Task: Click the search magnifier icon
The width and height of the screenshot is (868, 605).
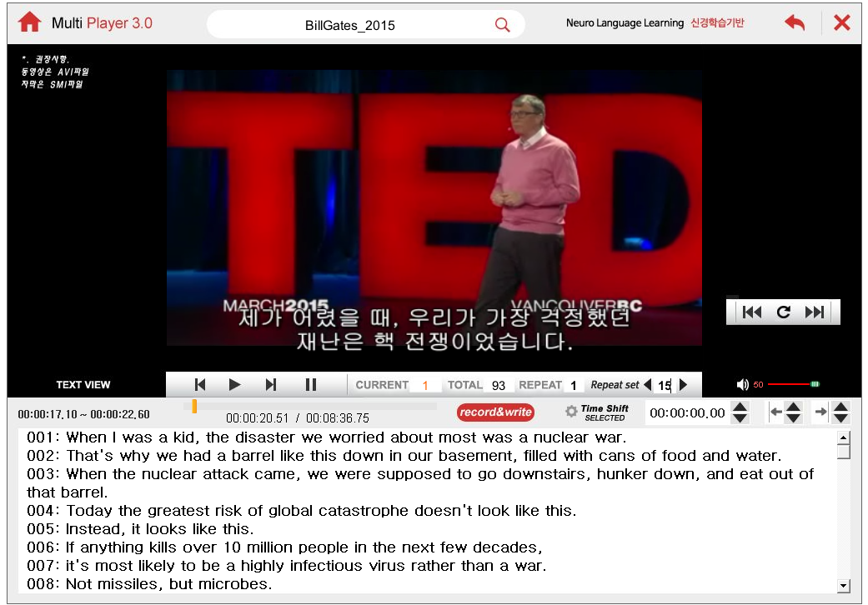Action: coord(502,25)
